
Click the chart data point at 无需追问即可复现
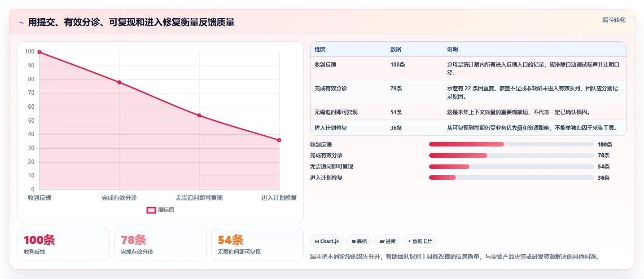pyautogui.click(x=199, y=115)
